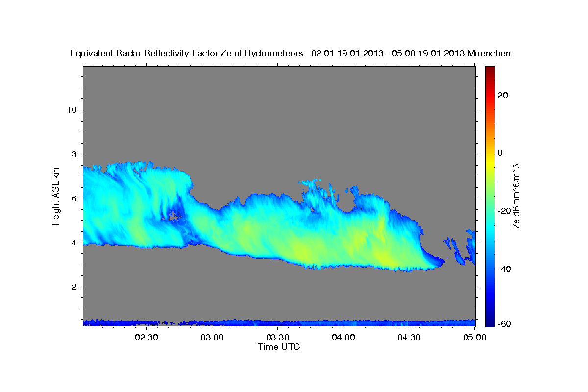Click the dark blue bottom of colorbar

pyautogui.click(x=490, y=321)
